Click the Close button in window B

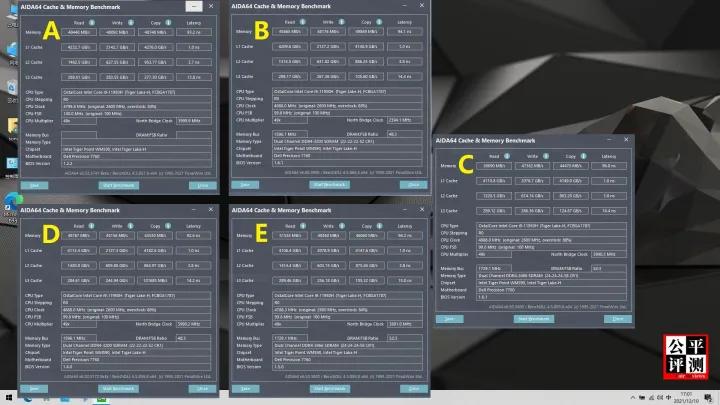pyautogui.click(x=414, y=185)
